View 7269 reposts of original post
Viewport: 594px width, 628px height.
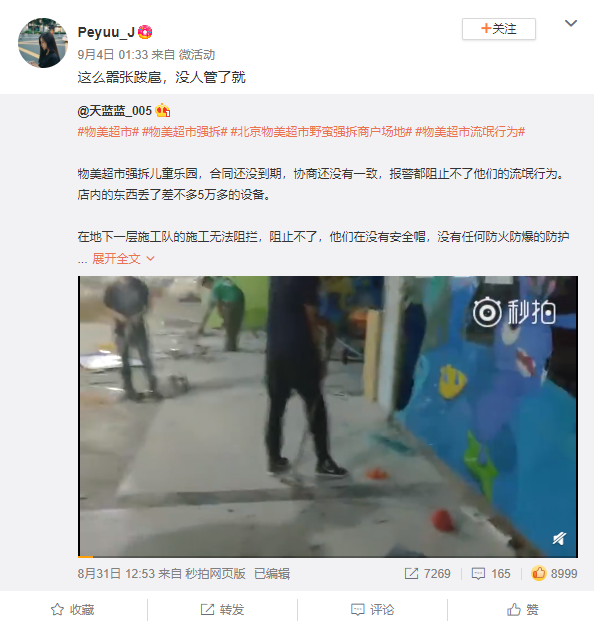427,574
